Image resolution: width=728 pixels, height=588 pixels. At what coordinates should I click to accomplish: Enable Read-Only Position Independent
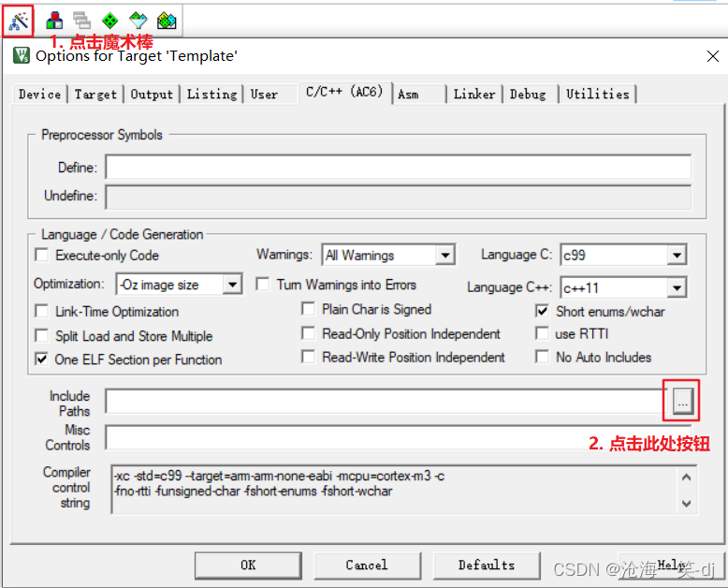pyautogui.click(x=308, y=333)
